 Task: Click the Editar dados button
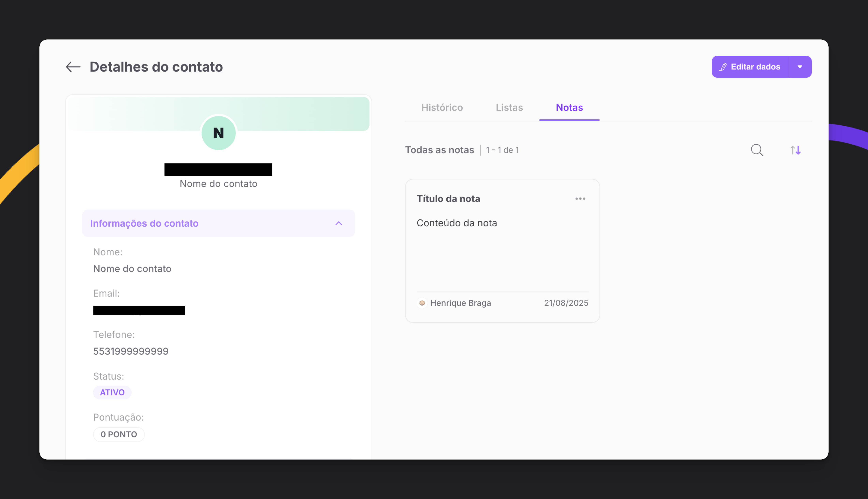pos(750,67)
